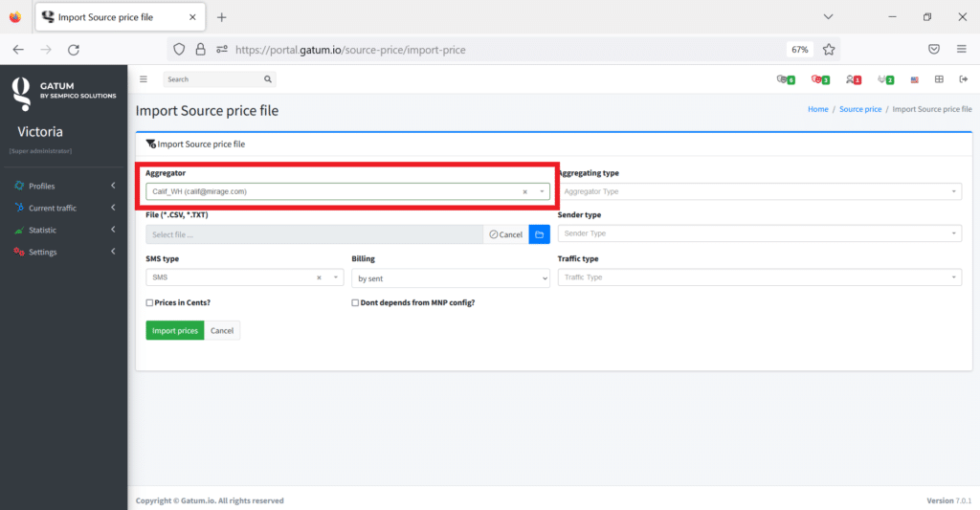Bookmark this page with the star icon
980x510 pixels.
(x=829, y=49)
